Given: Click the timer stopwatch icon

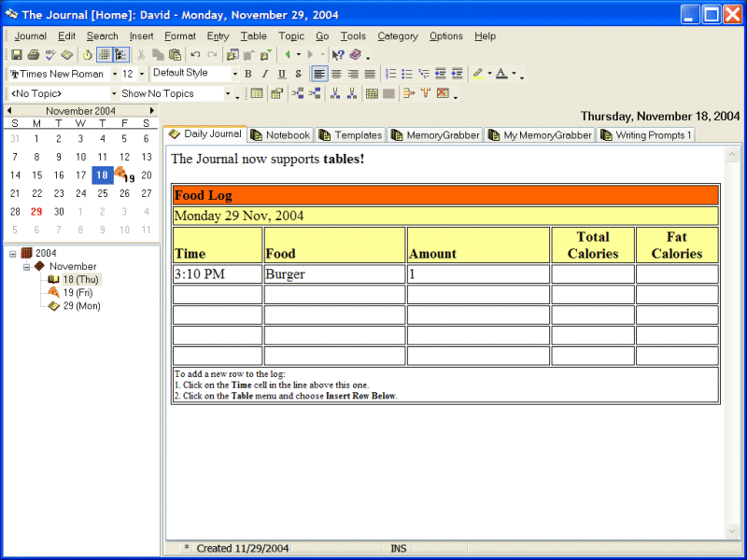Looking at the screenshot, I should [x=87, y=55].
